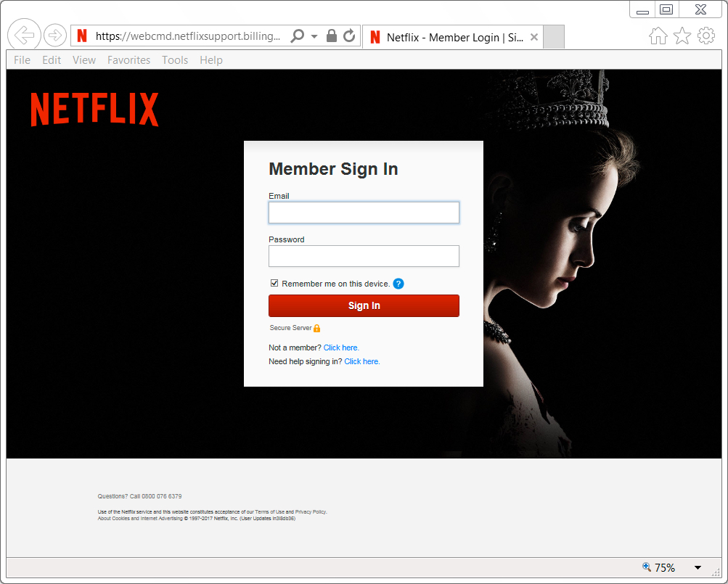Open the Favorites menu
Viewport: 728px width, 584px height.
pos(128,60)
